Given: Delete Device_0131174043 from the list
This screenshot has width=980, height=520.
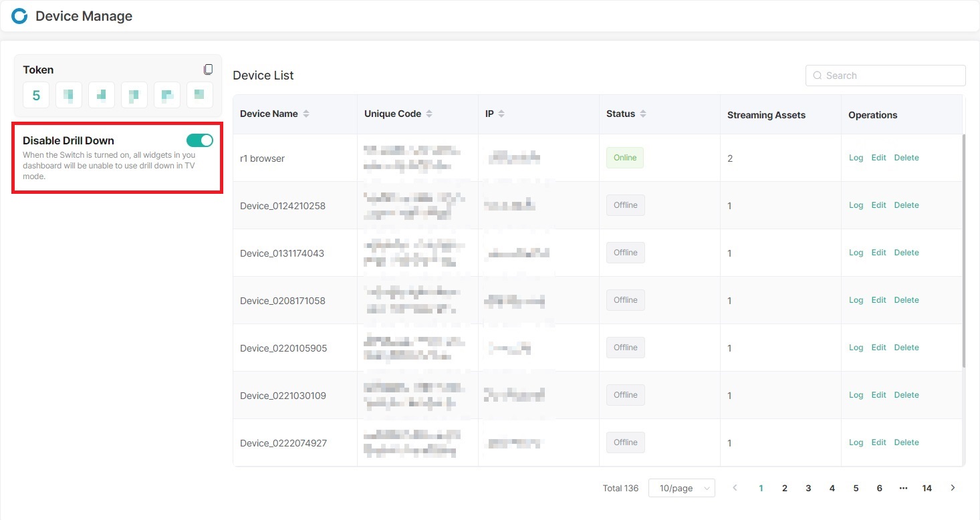Looking at the screenshot, I should [906, 253].
